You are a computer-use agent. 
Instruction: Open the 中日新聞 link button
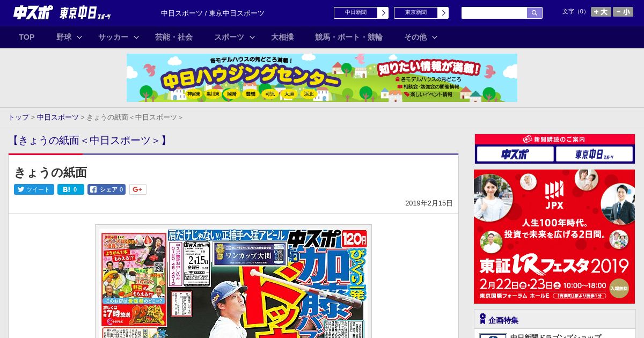(x=361, y=13)
